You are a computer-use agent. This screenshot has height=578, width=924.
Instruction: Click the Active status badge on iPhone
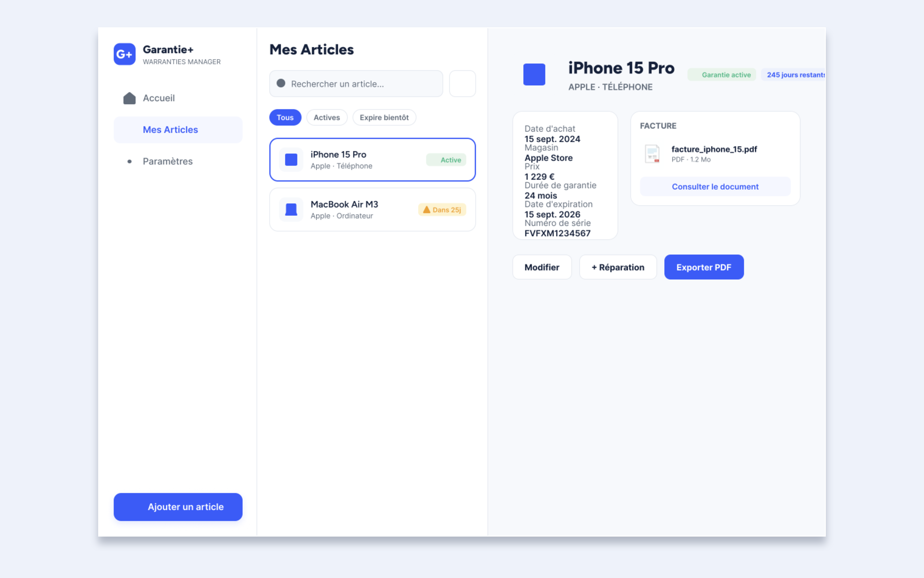[446, 160]
